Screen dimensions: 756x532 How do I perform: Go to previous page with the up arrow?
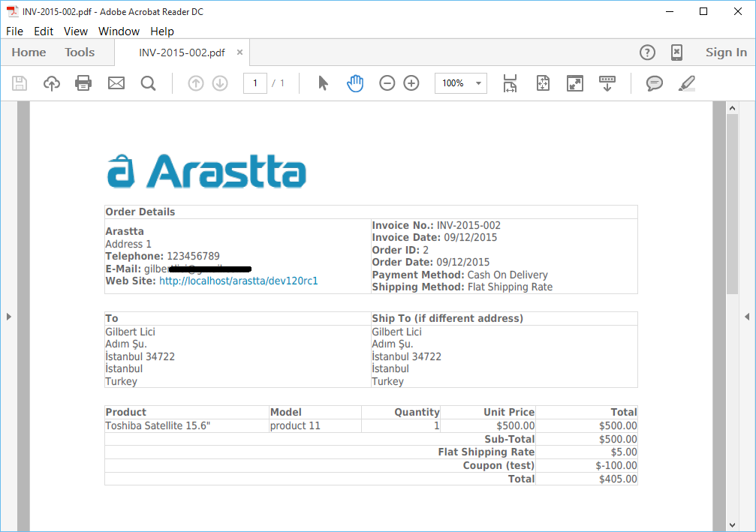(196, 83)
